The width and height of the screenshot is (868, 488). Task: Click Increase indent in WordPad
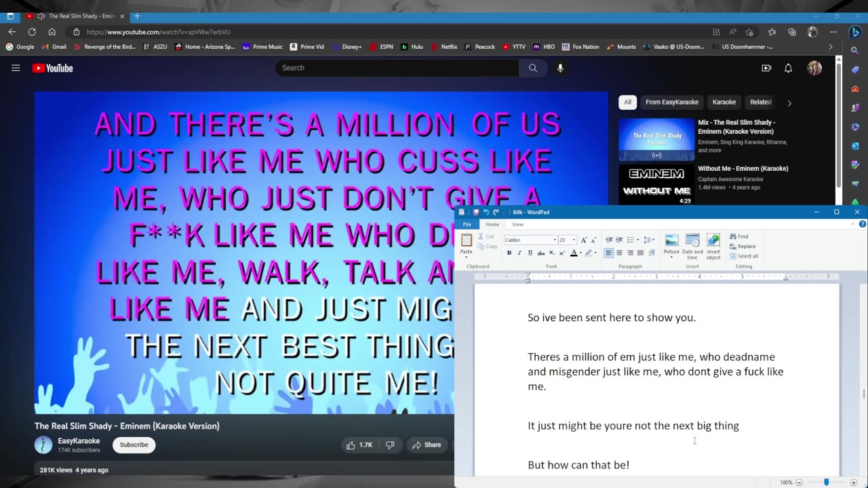click(619, 240)
